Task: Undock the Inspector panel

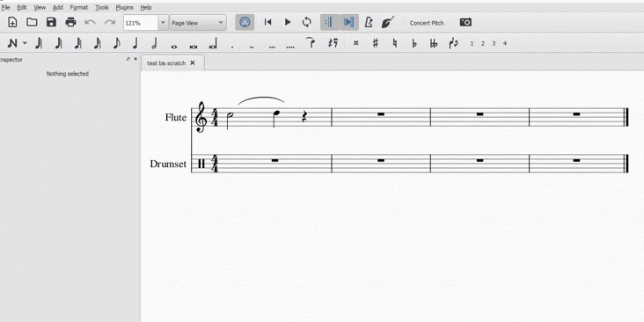Action: [x=128, y=59]
